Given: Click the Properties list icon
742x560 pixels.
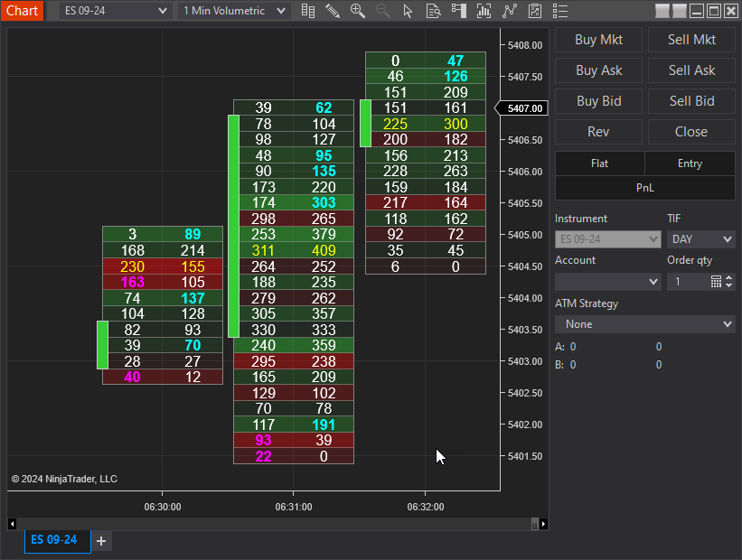Looking at the screenshot, I should (560, 11).
